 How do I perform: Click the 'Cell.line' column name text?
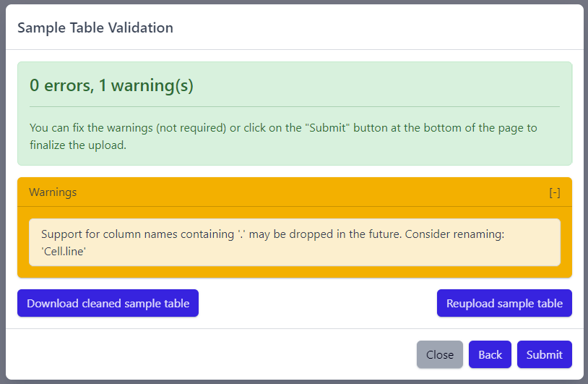pyautogui.click(x=64, y=250)
